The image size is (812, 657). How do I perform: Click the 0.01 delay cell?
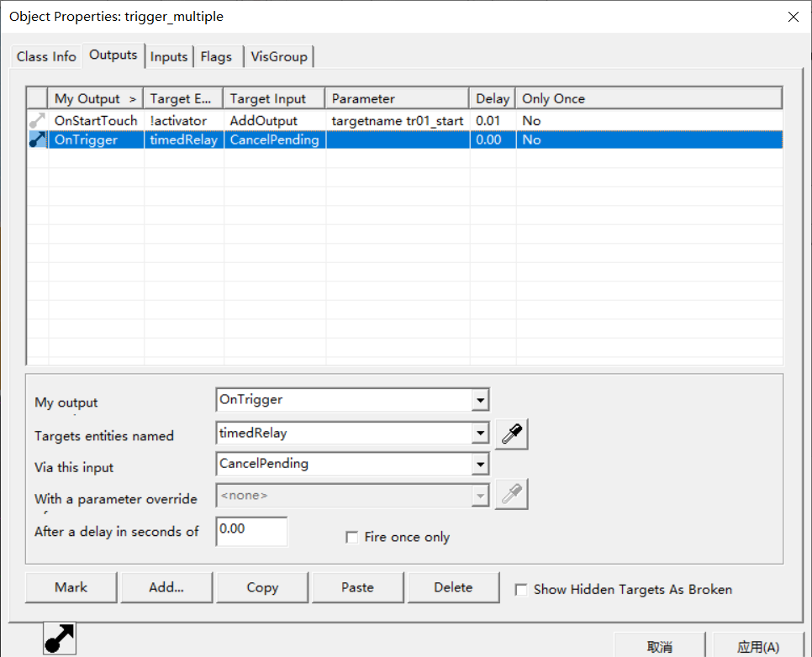click(x=493, y=121)
